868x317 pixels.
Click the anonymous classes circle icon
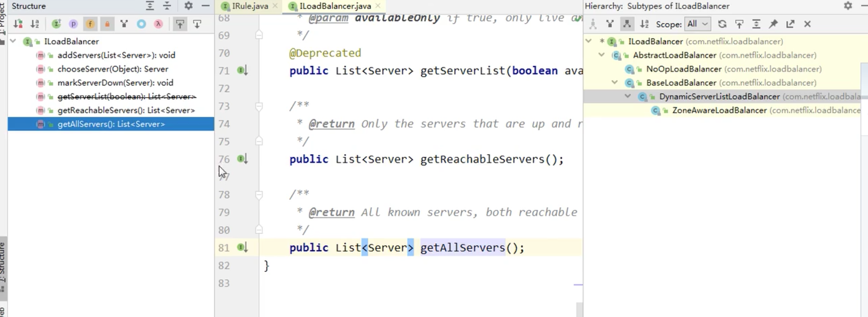pos(142,24)
